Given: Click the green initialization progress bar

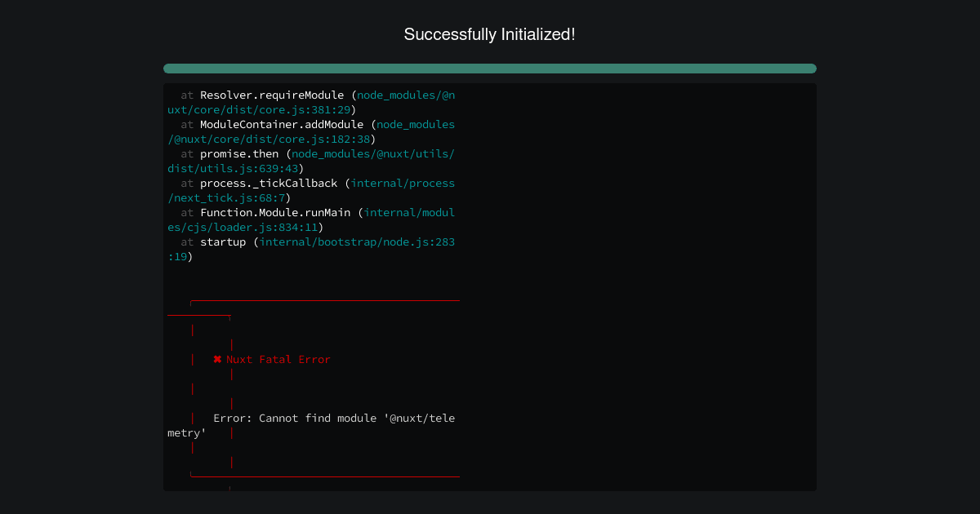Looking at the screenshot, I should 490,69.
